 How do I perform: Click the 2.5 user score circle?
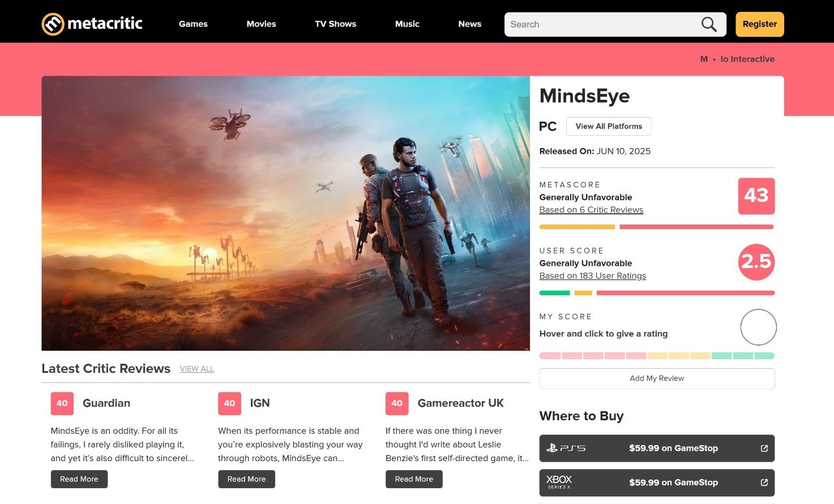(x=756, y=262)
